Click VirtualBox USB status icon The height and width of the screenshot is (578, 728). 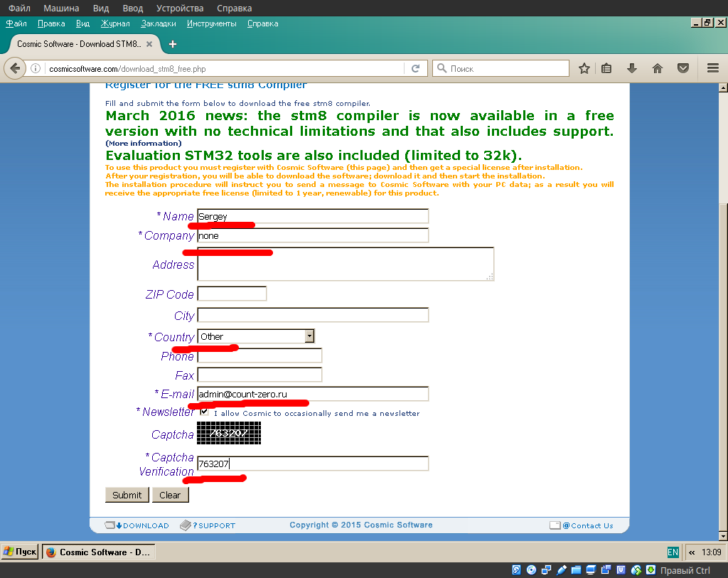tap(562, 570)
